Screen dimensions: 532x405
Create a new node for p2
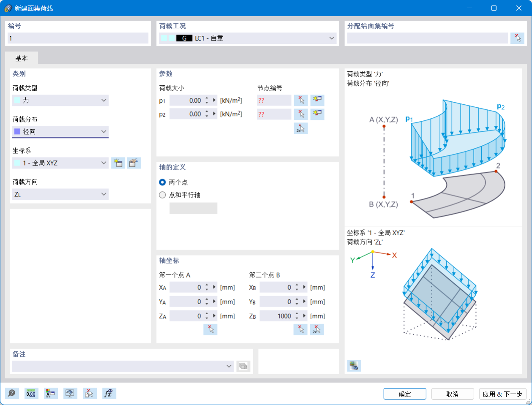coord(317,114)
